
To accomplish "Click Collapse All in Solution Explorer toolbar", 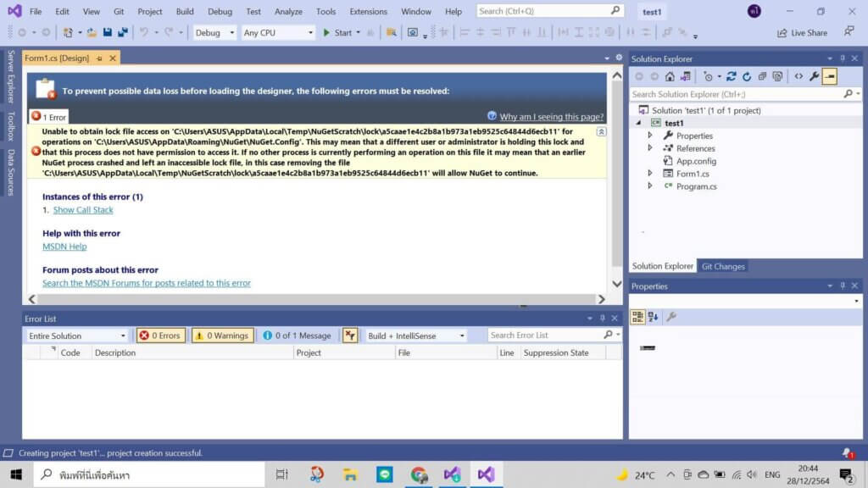I will [x=762, y=76].
